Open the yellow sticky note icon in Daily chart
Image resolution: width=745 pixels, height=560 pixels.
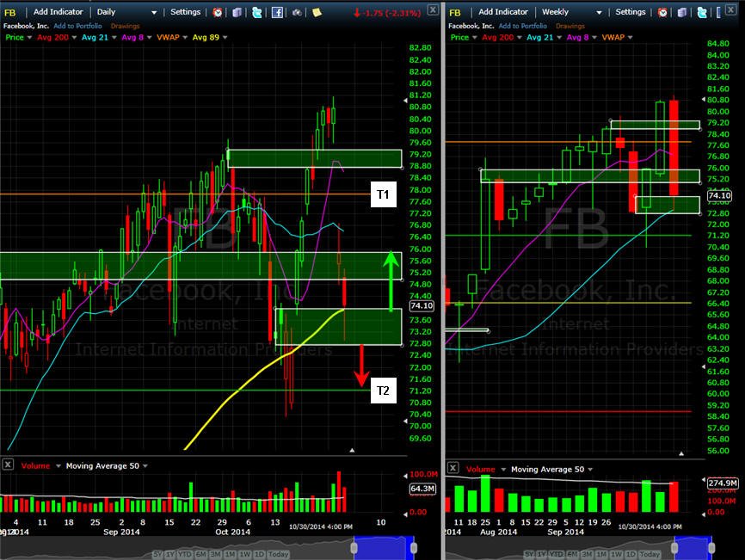click(317, 12)
